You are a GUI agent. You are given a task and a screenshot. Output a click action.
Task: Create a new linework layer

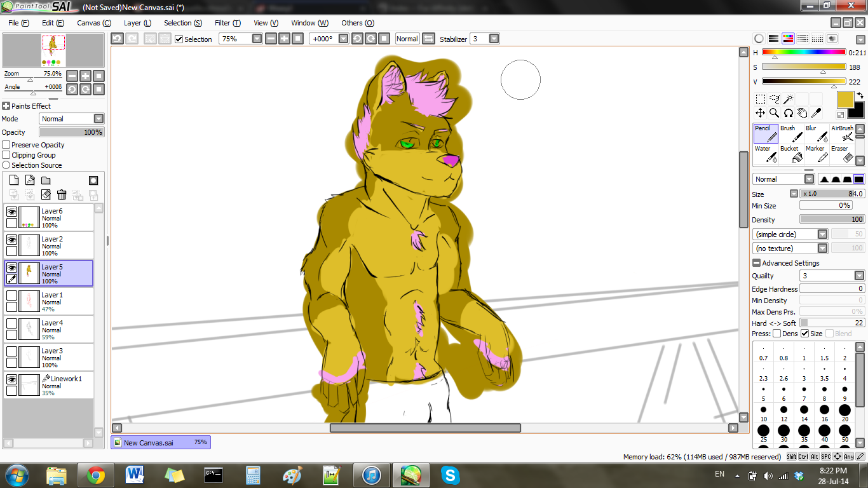pyautogui.click(x=30, y=180)
